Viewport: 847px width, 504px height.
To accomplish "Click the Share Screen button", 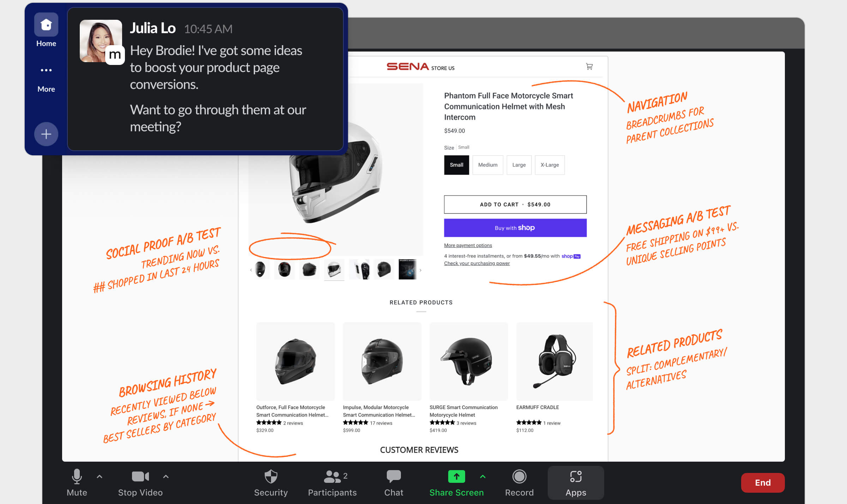I will click(456, 482).
